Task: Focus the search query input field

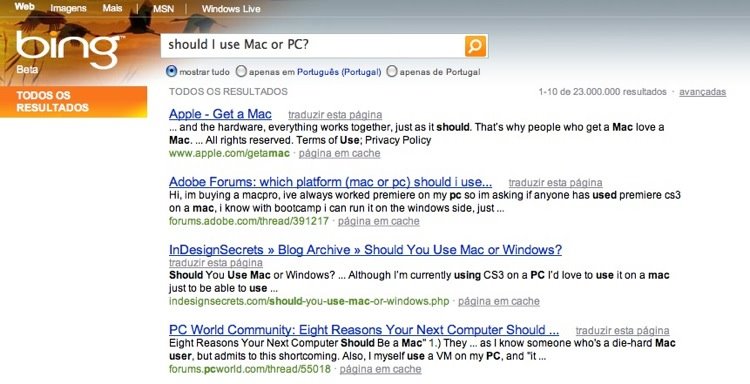Action: [x=313, y=46]
